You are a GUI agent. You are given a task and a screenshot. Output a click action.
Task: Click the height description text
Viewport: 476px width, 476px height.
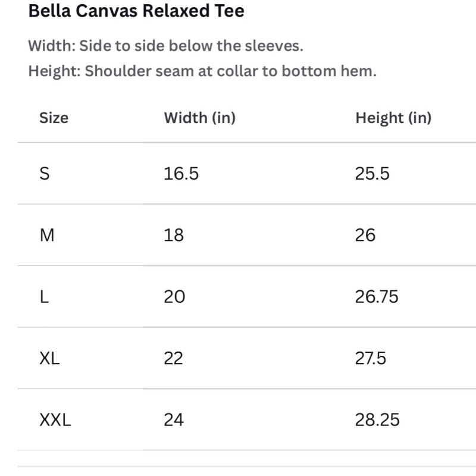202,71
